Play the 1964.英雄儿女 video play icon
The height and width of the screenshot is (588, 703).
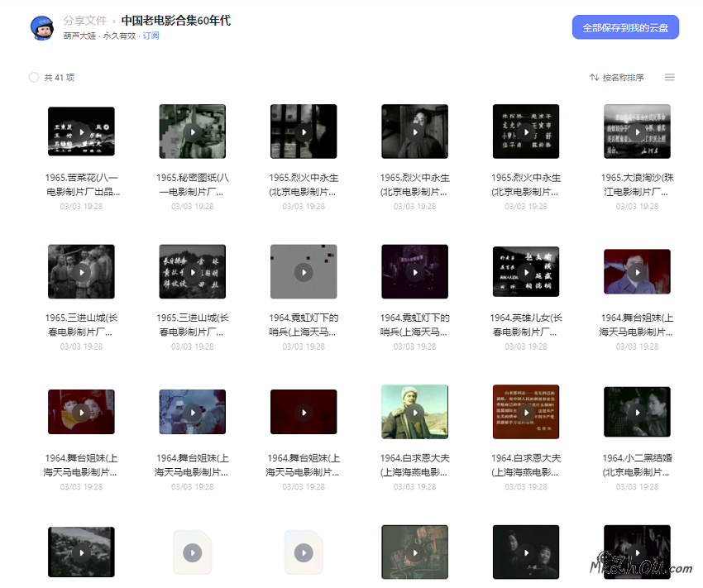(x=525, y=271)
